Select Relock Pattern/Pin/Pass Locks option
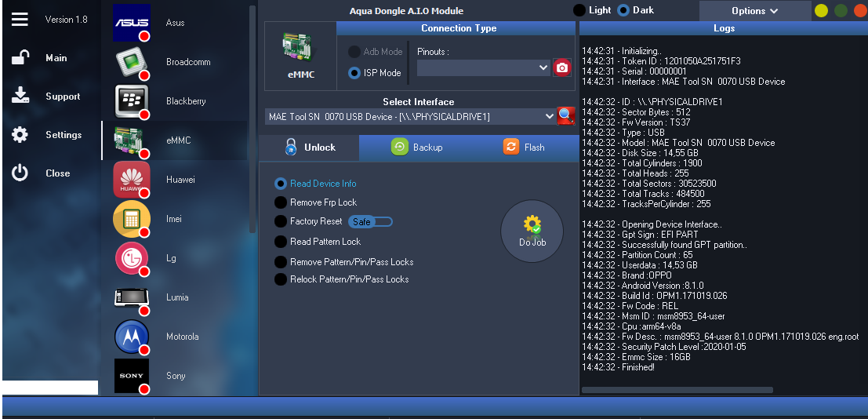868x419 pixels. click(x=281, y=279)
